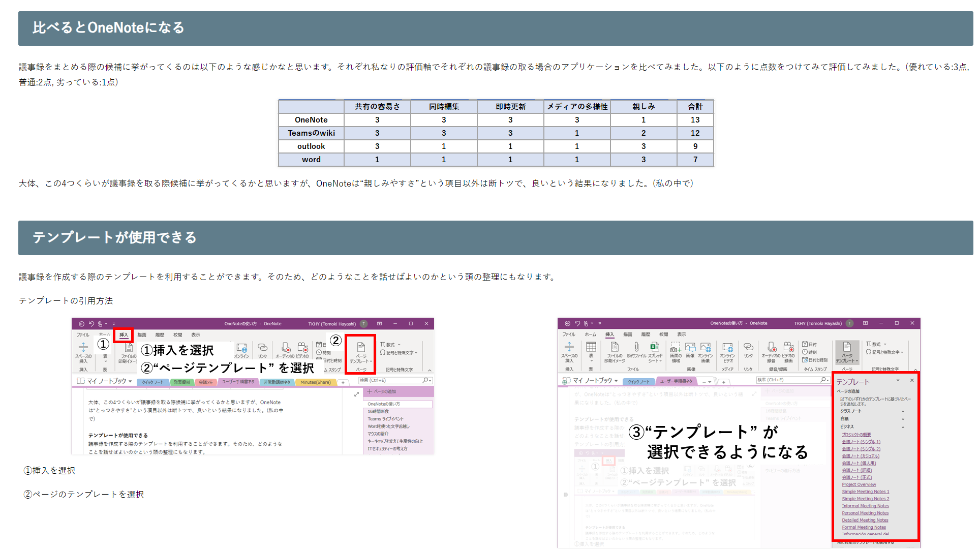Switch to the Minutes(Share) section tab

pyautogui.click(x=315, y=382)
